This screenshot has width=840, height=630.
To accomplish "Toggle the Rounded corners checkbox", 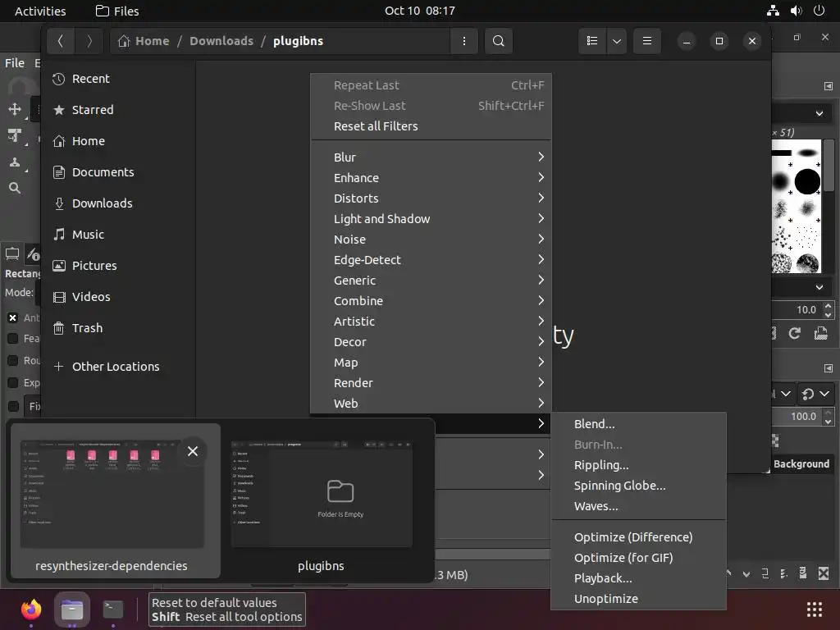I will (x=13, y=361).
